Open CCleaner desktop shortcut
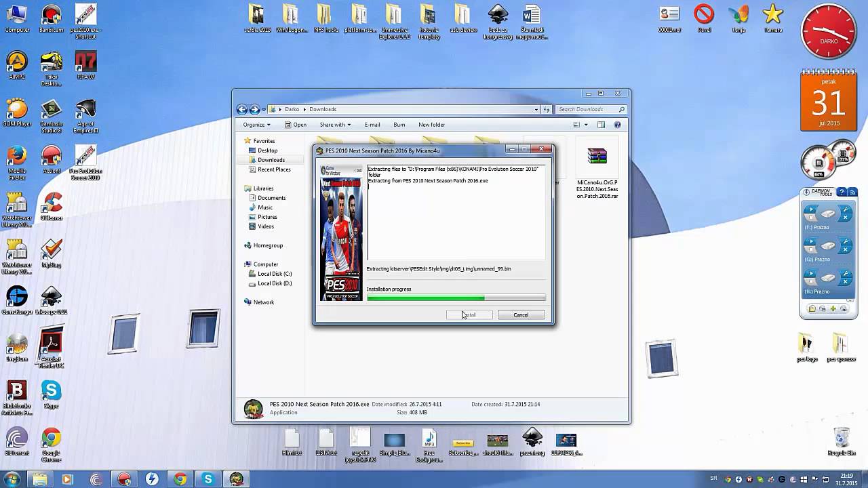This screenshot has height=488, width=868. (51, 207)
